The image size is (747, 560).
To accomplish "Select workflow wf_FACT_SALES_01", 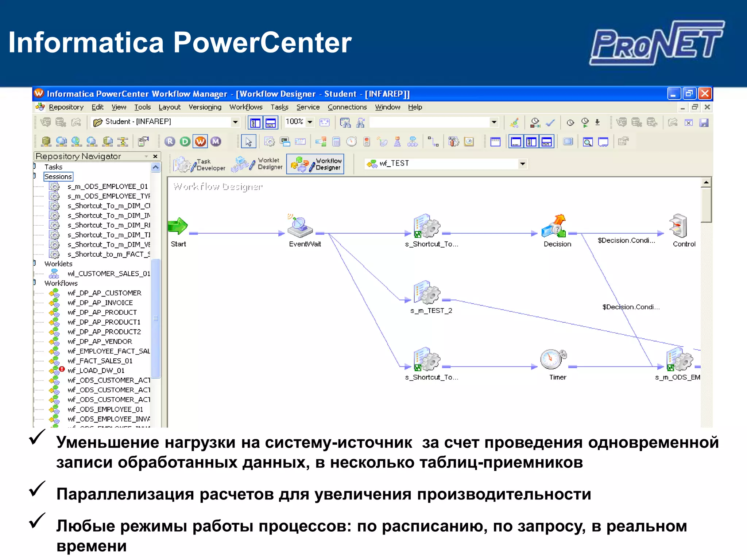I will (x=100, y=361).
